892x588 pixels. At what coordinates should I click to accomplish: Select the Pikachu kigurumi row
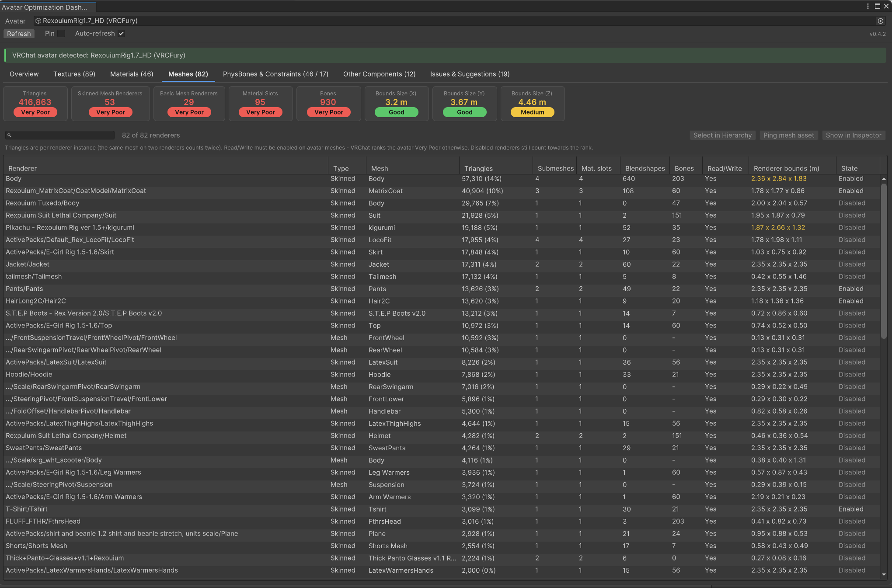(x=442, y=228)
